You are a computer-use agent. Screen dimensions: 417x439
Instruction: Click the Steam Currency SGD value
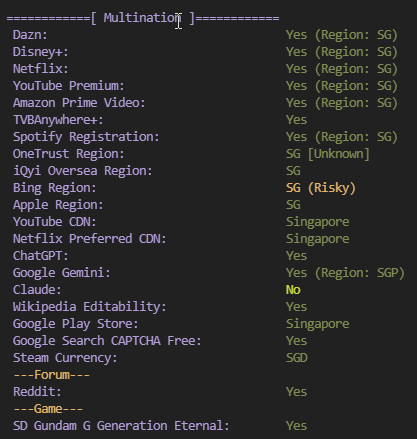(297, 358)
